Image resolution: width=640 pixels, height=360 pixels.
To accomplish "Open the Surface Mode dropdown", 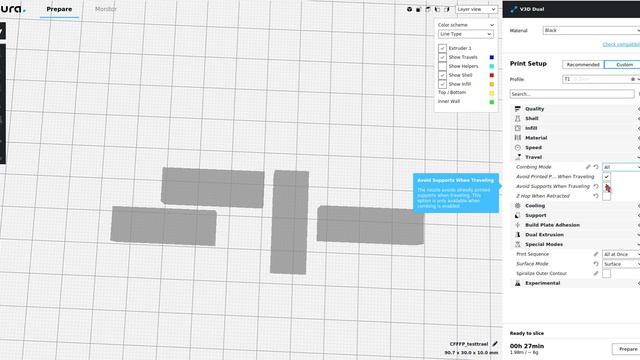I will click(621, 264).
